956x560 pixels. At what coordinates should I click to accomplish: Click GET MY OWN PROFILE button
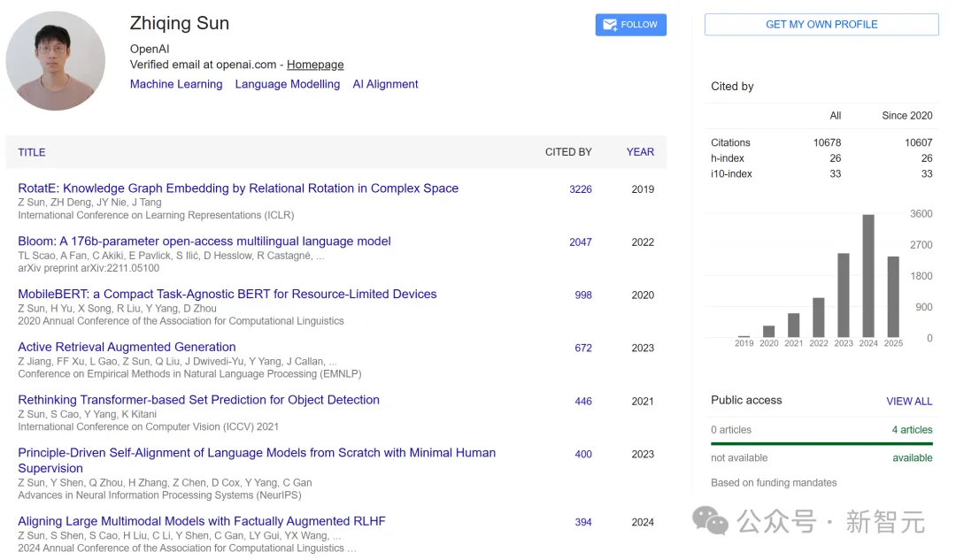(821, 25)
